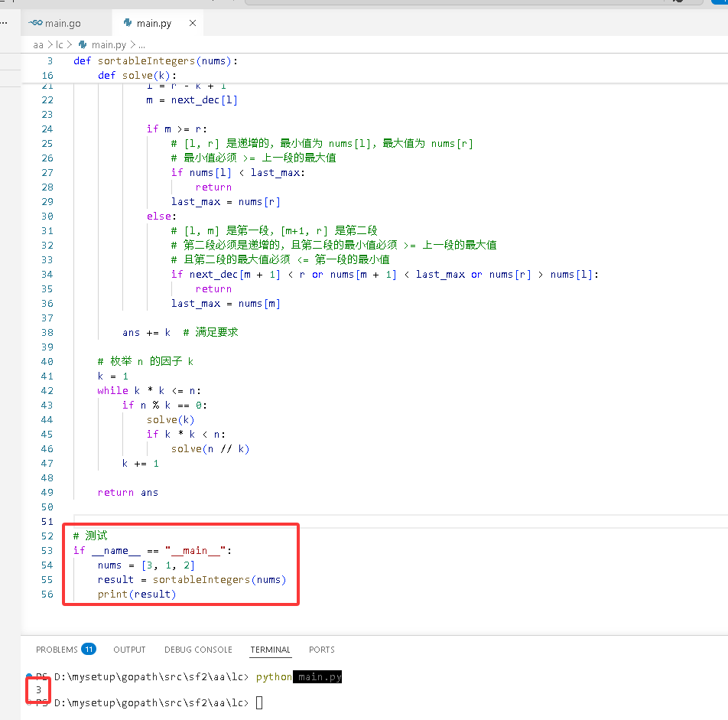728x720 pixels.
Task: Click the Go file icon on main.go tab
Action: click(35, 23)
